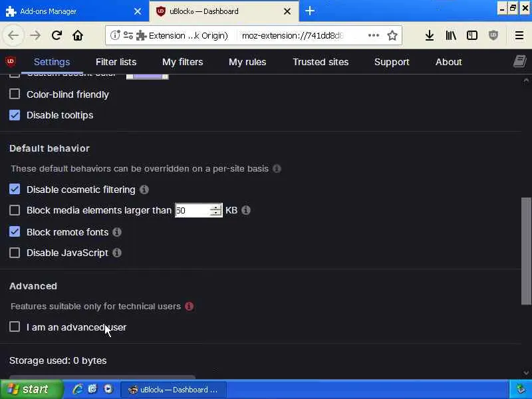Click the Storage used: 0 bytes text
Viewport: 532px width, 399px height.
58,360
